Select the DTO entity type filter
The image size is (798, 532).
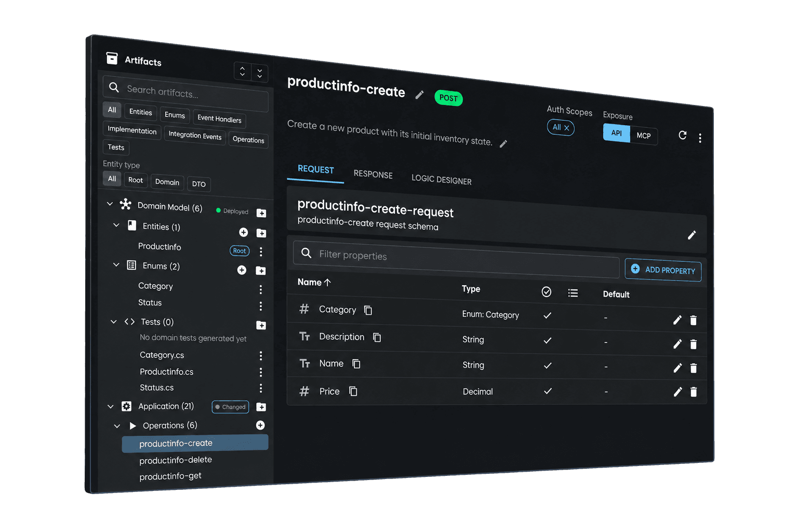(x=198, y=184)
